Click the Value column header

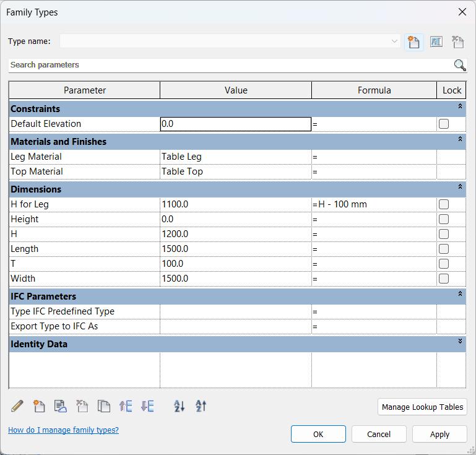(236, 90)
